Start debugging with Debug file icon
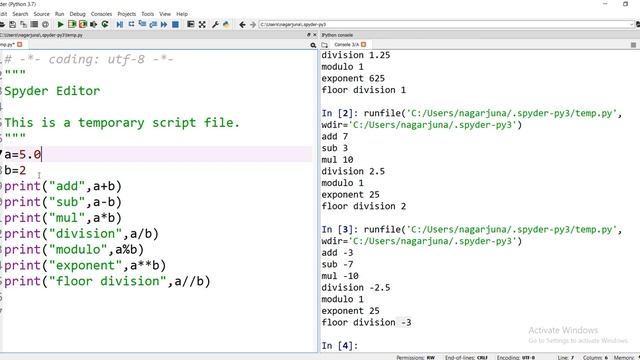 120,24
